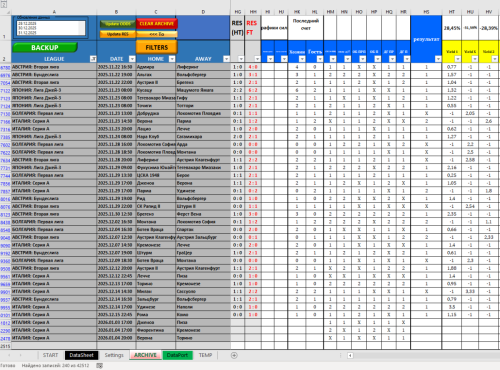
Task: Open filter dropdown in column HR
Action: [407, 59]
